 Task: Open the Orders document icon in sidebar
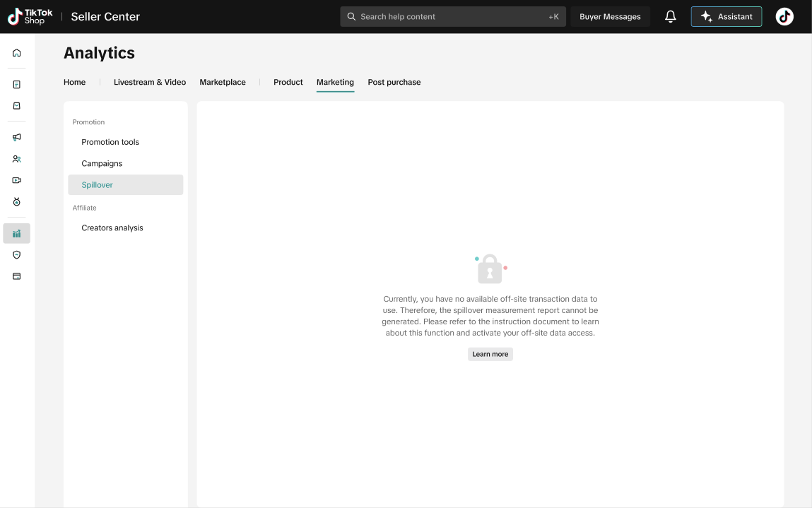click(x=17, y=85)
